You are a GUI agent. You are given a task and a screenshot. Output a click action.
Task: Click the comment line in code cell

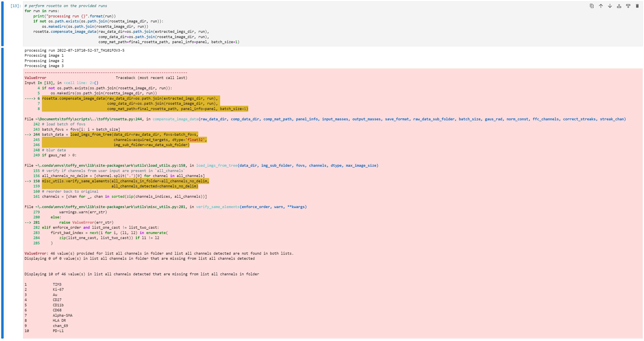point(65,6)
